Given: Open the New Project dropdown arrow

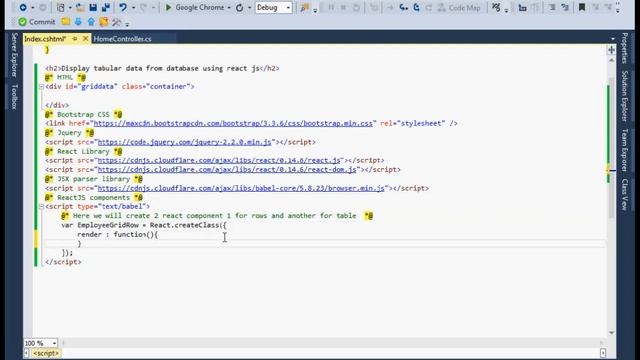Looking at the screenshot, I should (70, 7).
